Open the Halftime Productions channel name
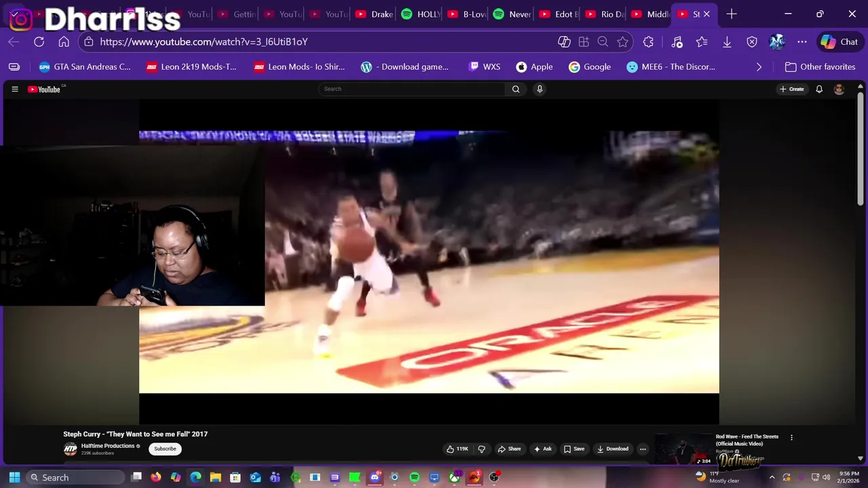Screen dimensions: 868x488 tap(108, 446)
